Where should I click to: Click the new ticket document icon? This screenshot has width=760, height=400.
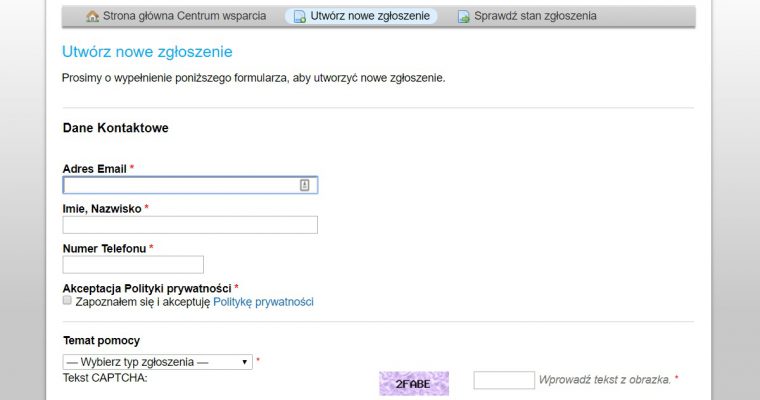point(300,16)
